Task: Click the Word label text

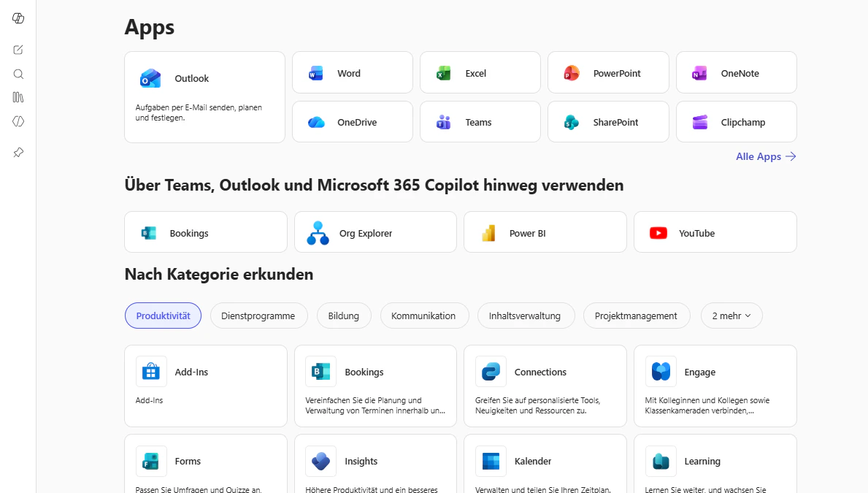Action: (349, 74)
